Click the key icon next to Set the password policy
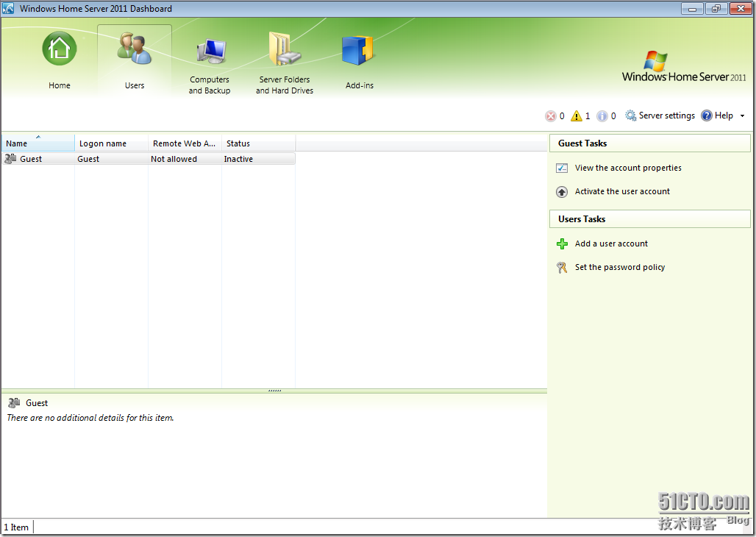 (562, 267)
